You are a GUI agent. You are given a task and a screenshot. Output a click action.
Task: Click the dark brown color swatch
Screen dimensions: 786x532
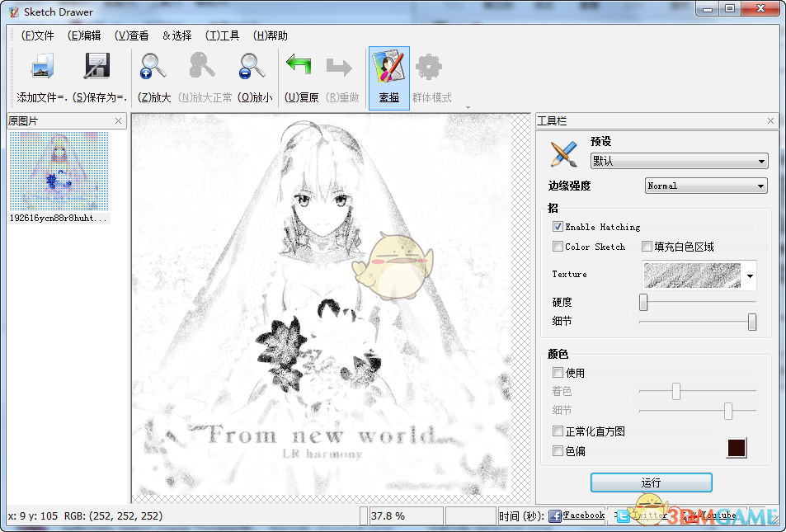(737, 448)
